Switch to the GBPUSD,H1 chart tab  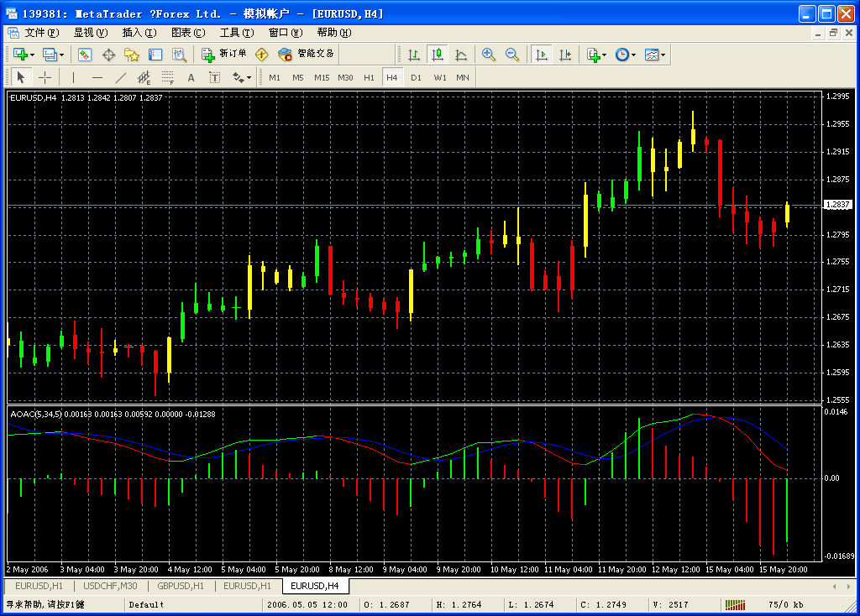coord(181,586)
